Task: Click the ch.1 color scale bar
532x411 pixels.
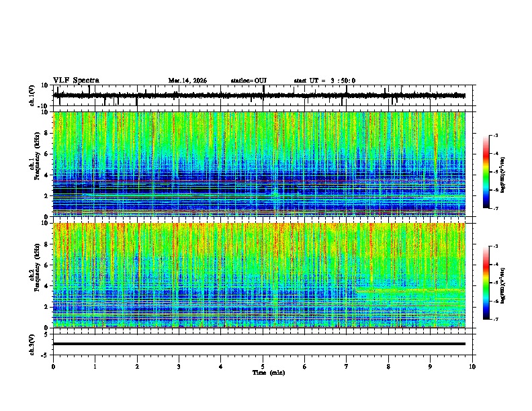Action: click(x=486, y=172)
